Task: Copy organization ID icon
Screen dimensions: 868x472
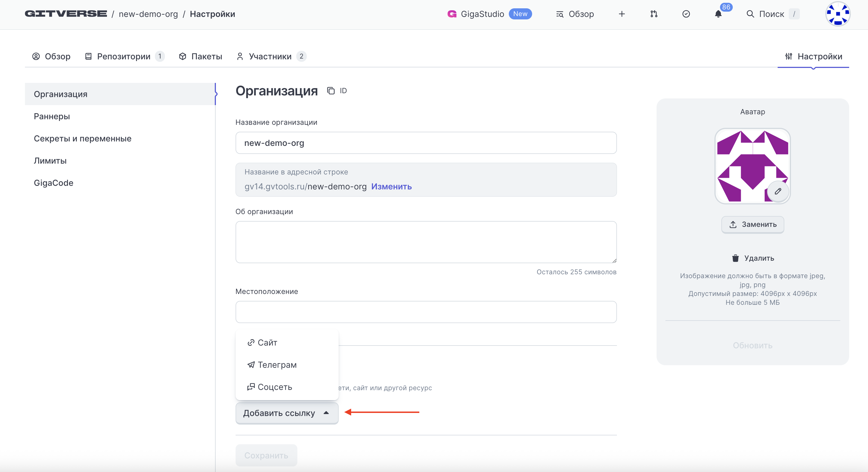Action: click(331, 91)
